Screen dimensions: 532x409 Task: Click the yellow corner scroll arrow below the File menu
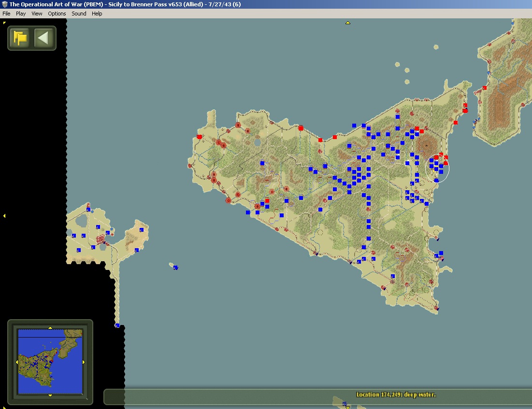tap(4, 23)
